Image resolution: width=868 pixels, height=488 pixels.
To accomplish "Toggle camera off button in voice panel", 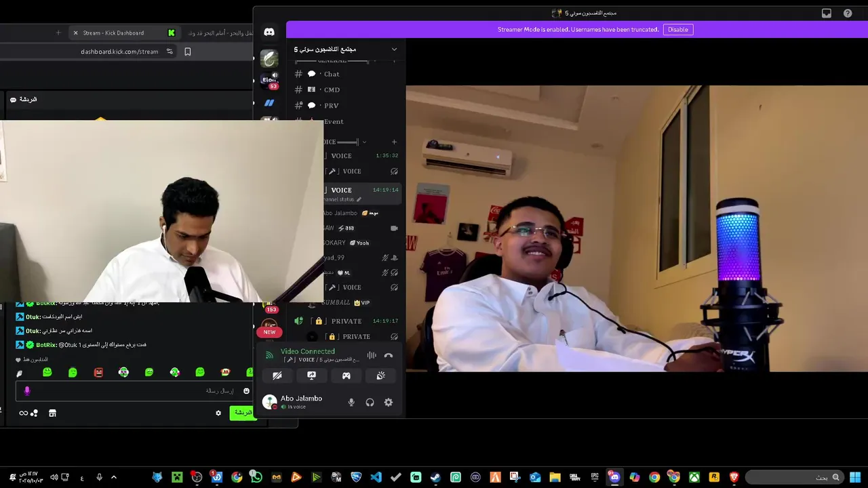I will click(277, 375).
